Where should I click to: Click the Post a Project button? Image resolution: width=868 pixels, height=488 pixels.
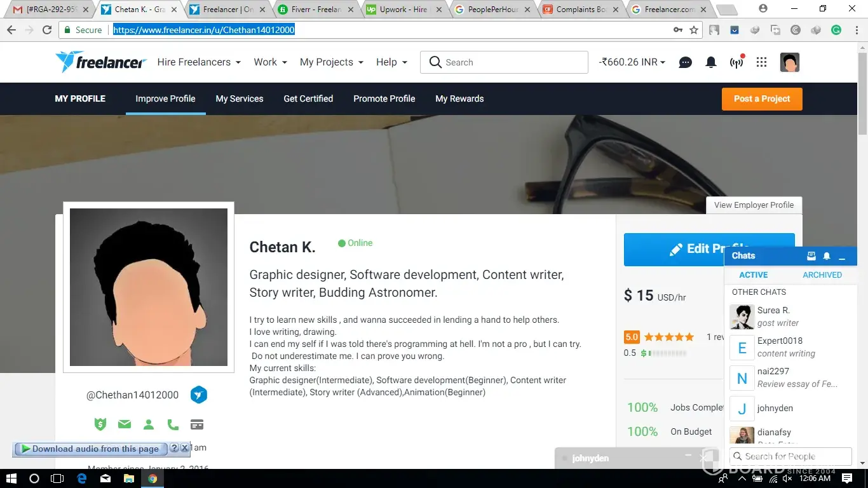pos(762,99)
